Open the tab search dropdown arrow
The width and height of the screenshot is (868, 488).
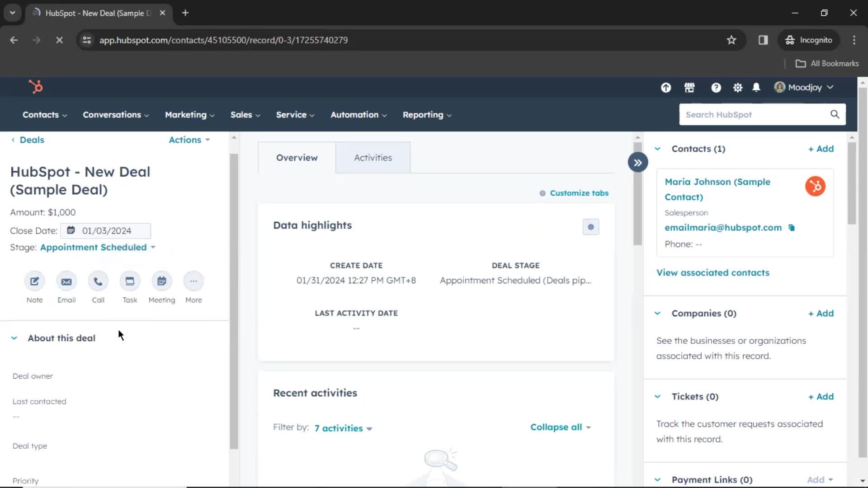(x=12, y=13)
